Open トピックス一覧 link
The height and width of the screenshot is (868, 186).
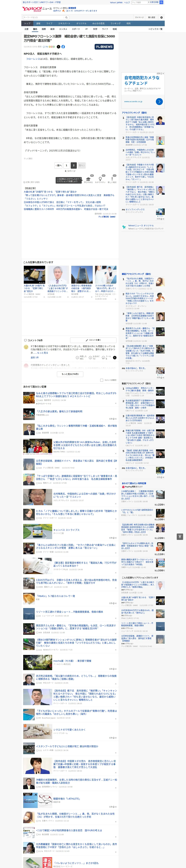point(155,29)
